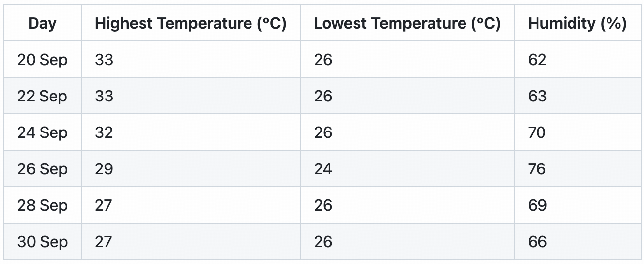Click humidity value 70 for 24 Sep
This screenshot has height=264, width=644.
click(537, 132)
